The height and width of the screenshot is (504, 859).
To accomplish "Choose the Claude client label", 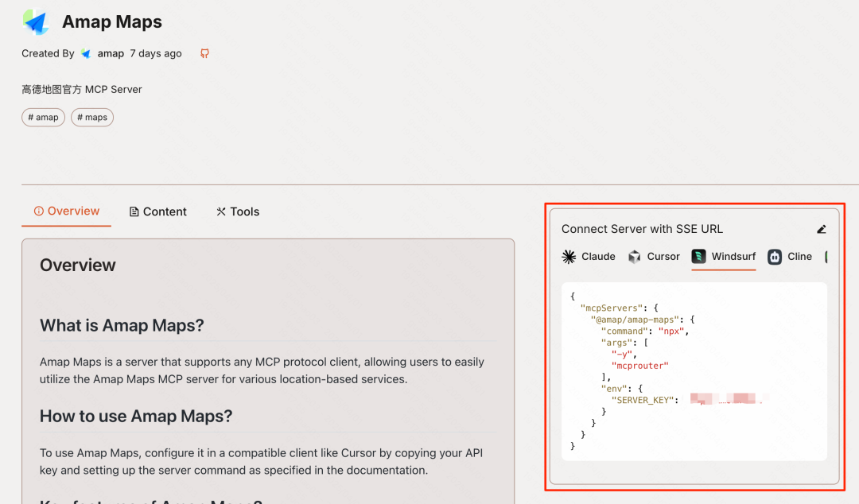I will click(x=598, y=257).
